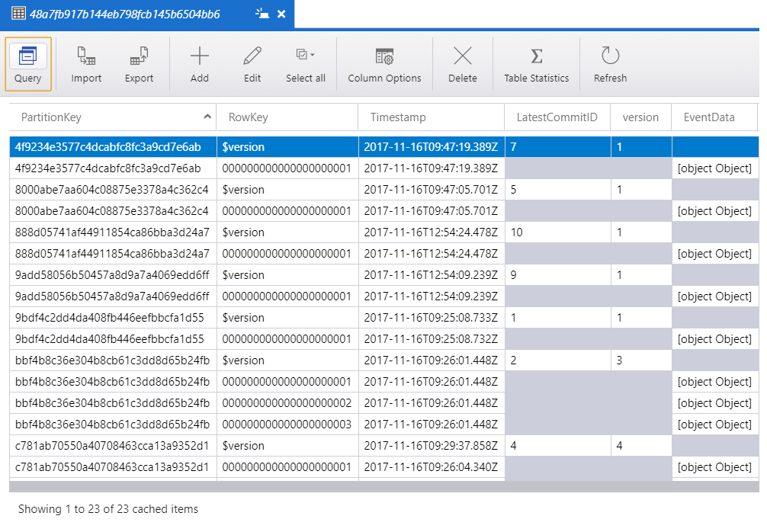767x532 pixels.
Task: Select 9add58056b50457a8d9a7a4069edd6ff row with RowKey 00000000000000000001
Action: tap(384, 296)
